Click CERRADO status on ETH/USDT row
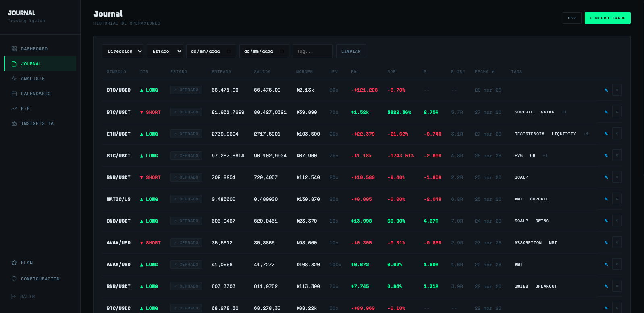 186,134
